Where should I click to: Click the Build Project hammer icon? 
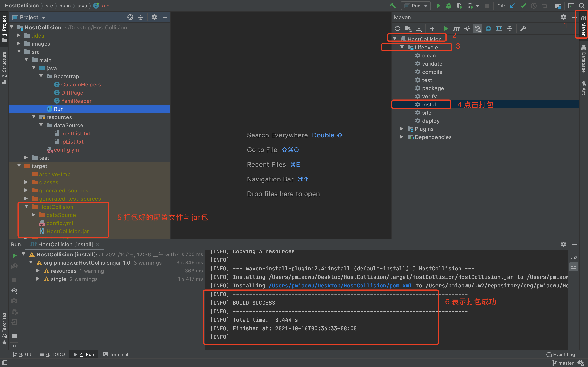393,6
